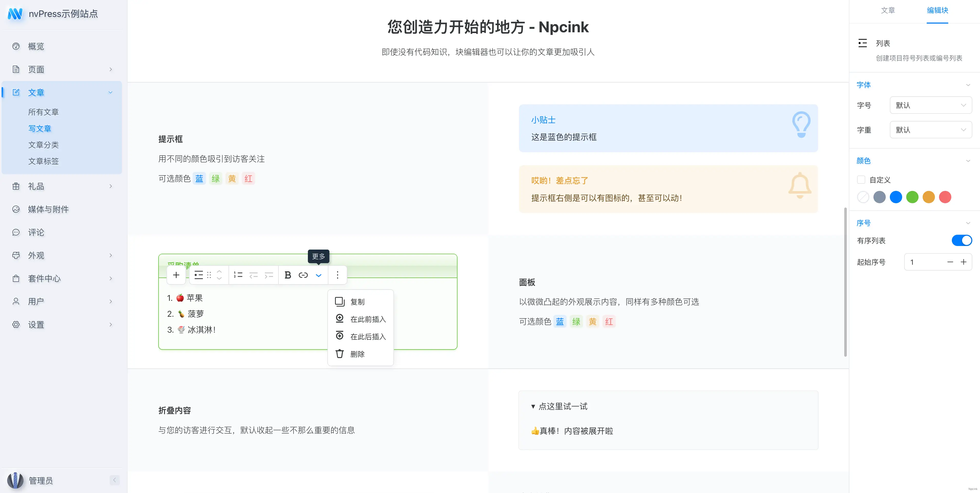Click the indent list item icon
This screenshot has height=493, width=980.
(x=269, y=275)
